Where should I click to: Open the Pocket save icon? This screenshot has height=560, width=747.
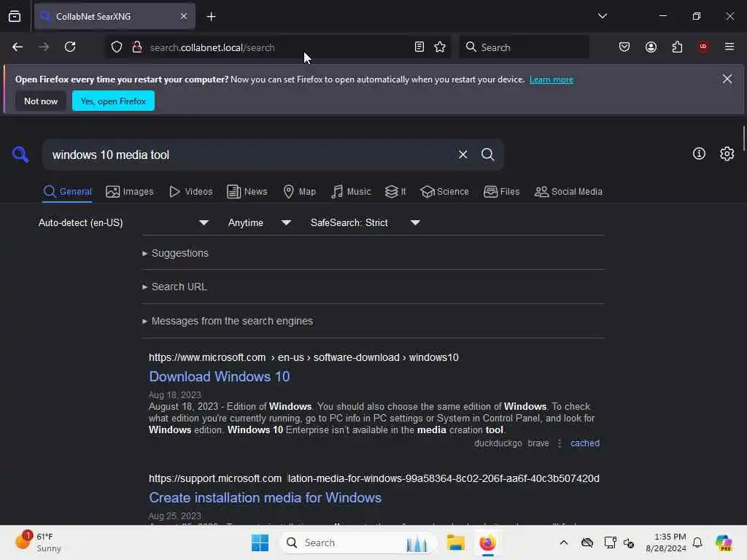(x=624, y=47)
